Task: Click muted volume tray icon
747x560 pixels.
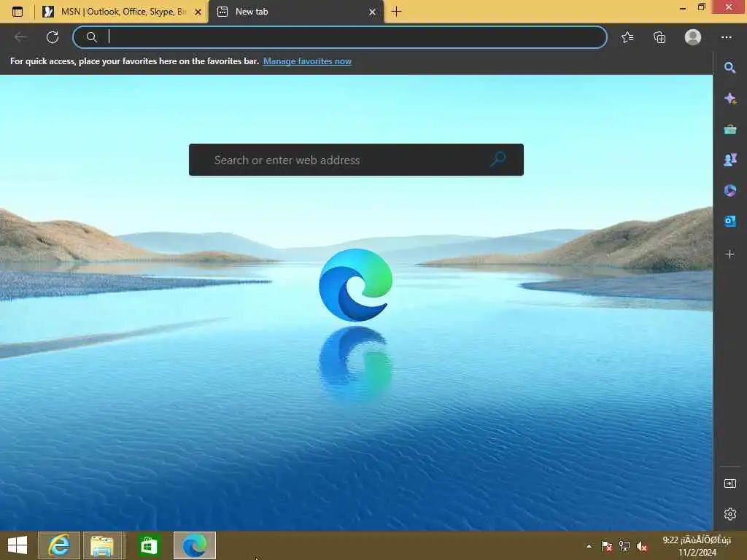Action: tap(642, 546)
